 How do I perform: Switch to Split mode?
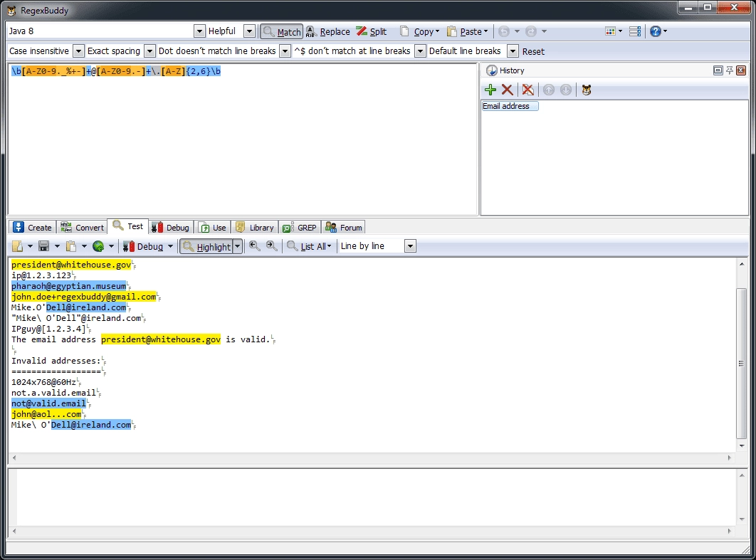coord(372,31)
